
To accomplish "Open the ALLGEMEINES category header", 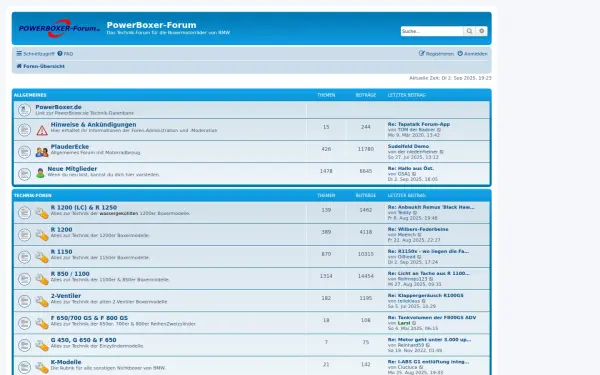I will coord(30,95).
